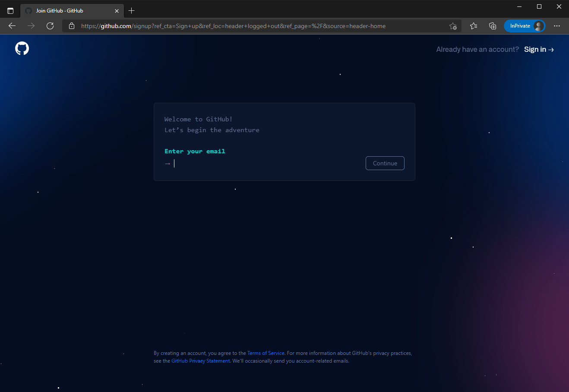Refresh the GitHub signup page
The width and height of the screenshot is (569, 392).
(x=50, y=26)
